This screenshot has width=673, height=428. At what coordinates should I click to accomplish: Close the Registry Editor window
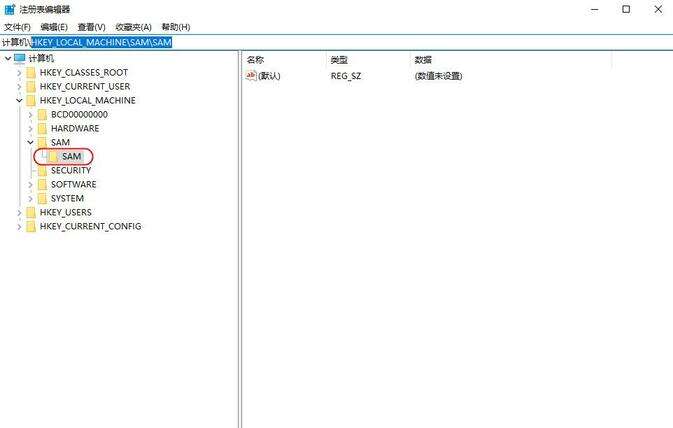[658, 9]
